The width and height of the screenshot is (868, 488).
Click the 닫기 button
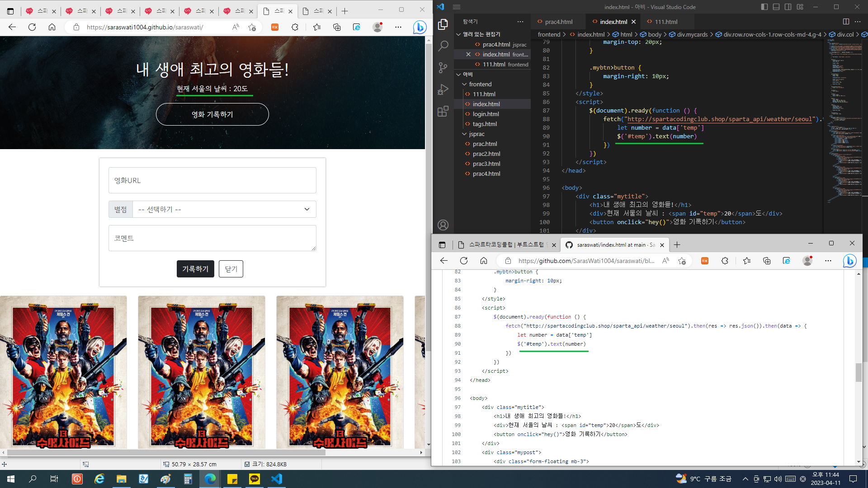click(231, 269)
